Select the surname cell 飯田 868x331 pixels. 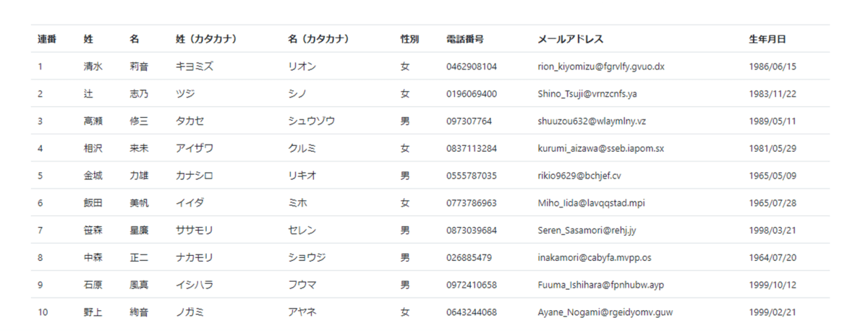coord(93,203)
